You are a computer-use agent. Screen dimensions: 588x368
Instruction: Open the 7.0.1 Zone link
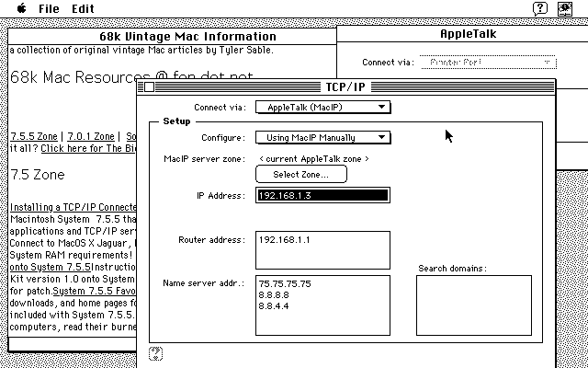90,136
